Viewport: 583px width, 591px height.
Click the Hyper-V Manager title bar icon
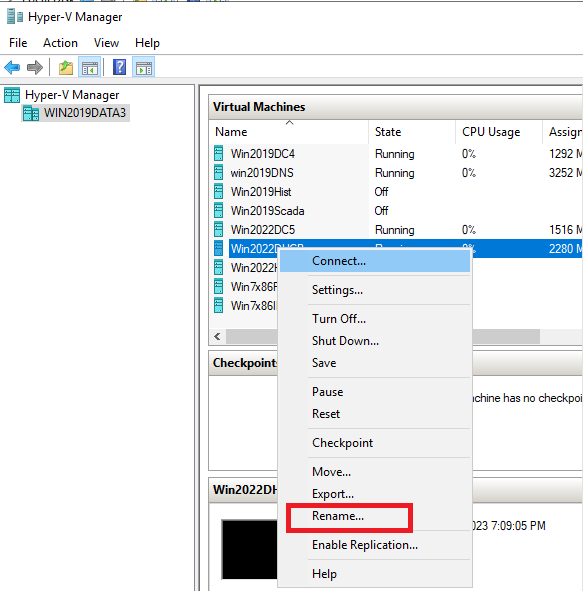coord(15,17)
